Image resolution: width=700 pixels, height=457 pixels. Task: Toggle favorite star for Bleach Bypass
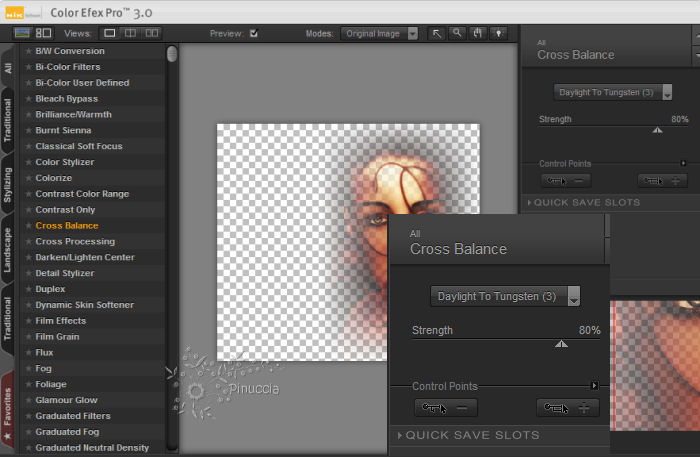[x=29, y=99]
